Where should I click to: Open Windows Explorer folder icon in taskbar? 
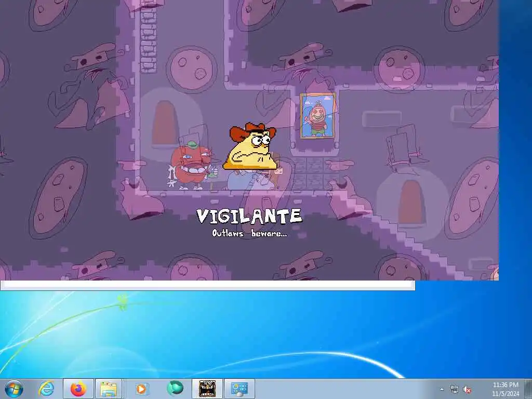pyautogui.click(x=109, y=389)
